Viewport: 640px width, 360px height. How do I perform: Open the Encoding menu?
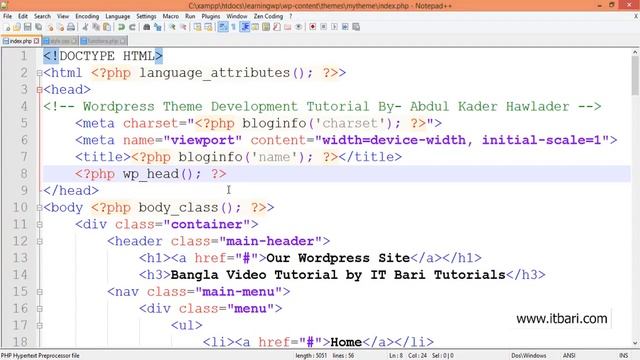pos(87,16)
